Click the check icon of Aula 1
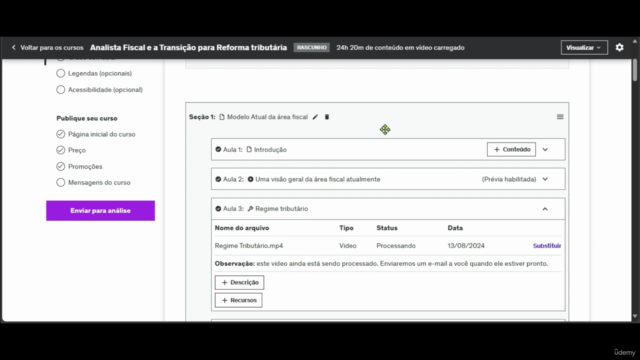Image resolution: width=640 pixels, height=360 pixels. click(x=218, y=149)
